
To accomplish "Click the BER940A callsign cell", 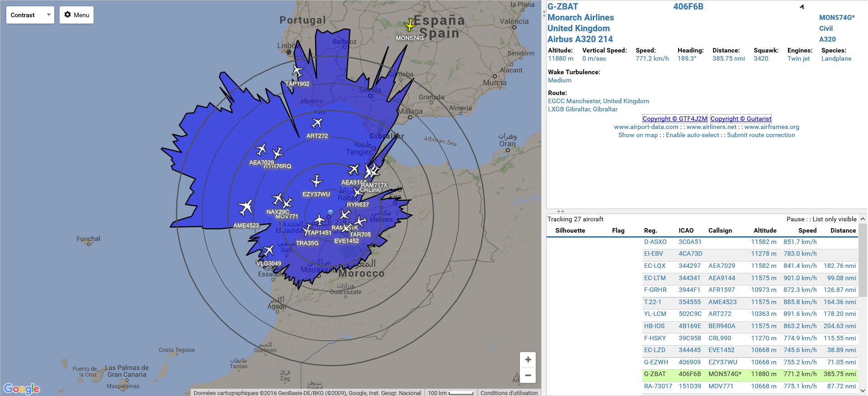I will point(722,326).
